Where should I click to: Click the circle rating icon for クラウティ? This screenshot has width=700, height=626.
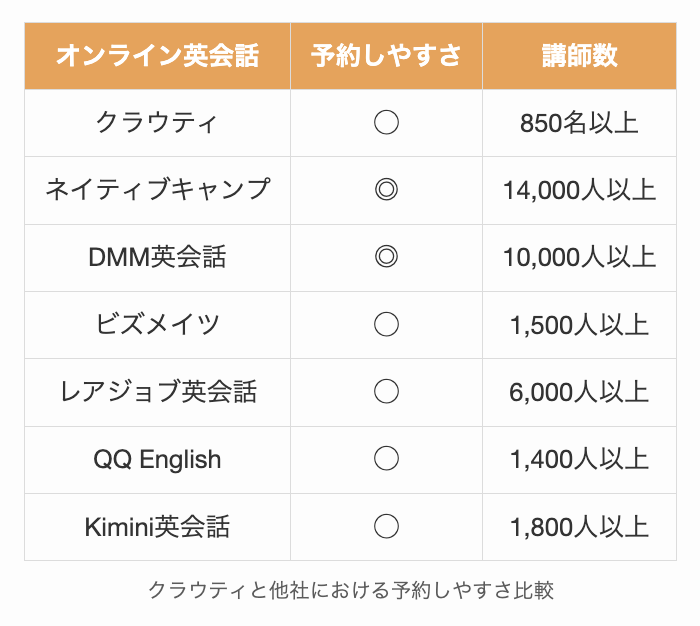coord(386,123)
